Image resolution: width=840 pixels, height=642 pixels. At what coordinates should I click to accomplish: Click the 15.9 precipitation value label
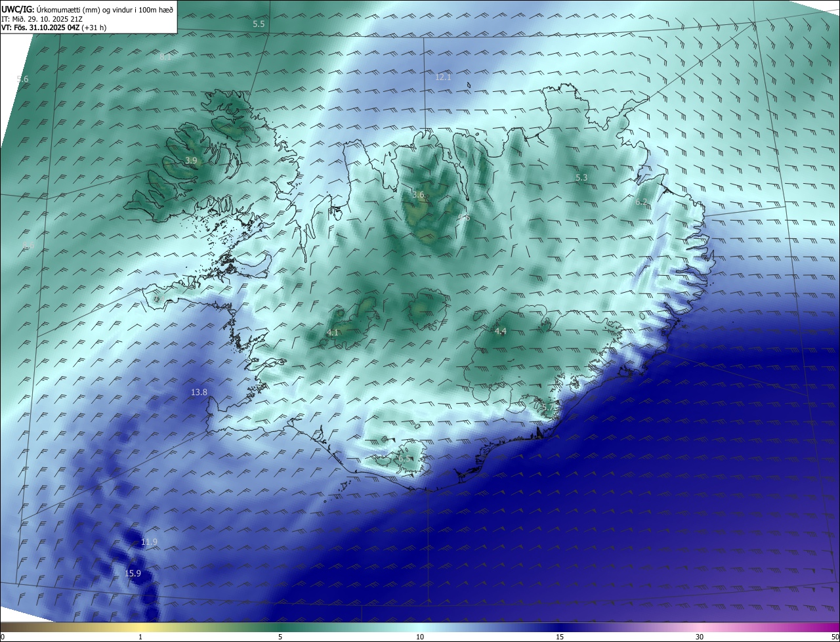[133, 573]
